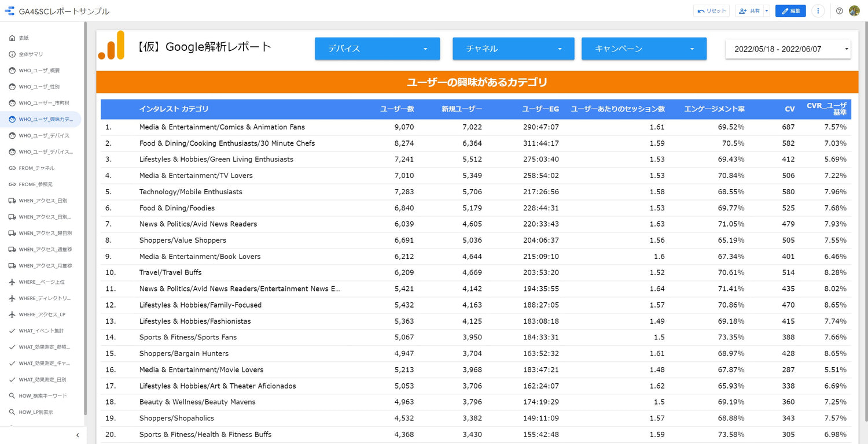
Task: Click the airplane icon beside WHERE_アクセス_LP
Action: [12, 315]
